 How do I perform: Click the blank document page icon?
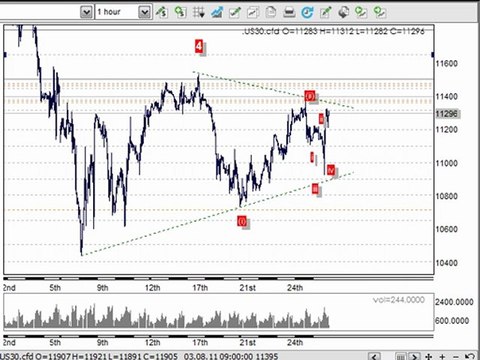(x=271, y=12)
